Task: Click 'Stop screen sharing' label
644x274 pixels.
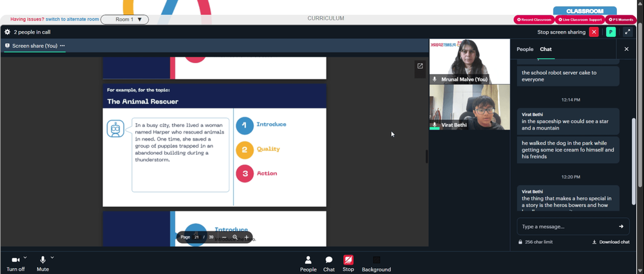Action: coord(561,32)
